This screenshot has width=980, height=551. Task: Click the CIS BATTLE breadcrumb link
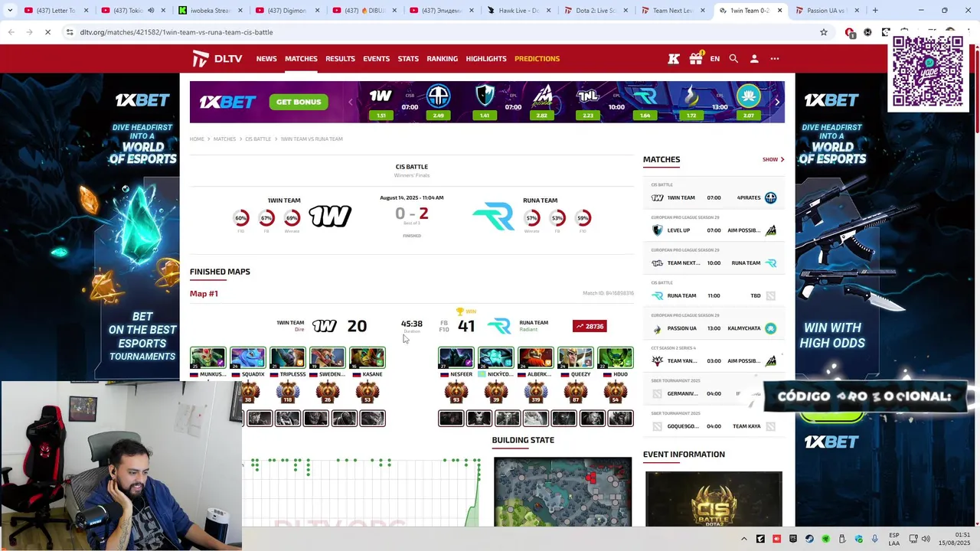pyautogui.click(x=258, y=139)
